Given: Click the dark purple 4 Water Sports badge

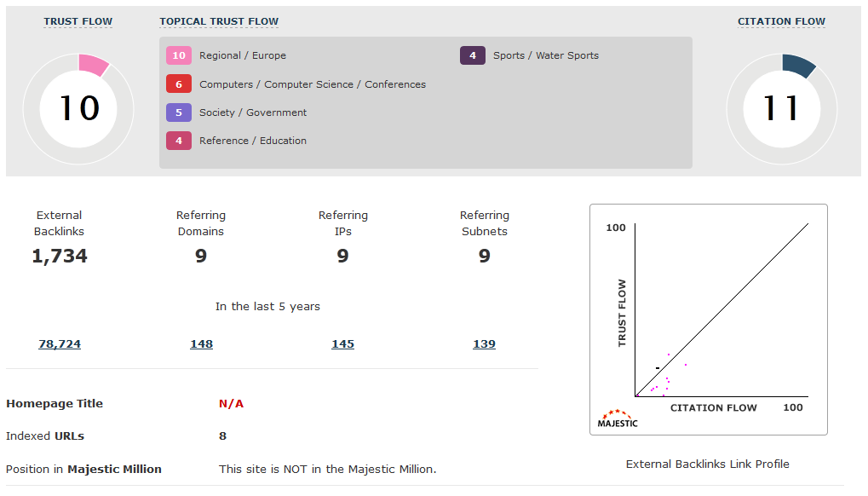Looking at the screenshot, I should (473, 55).
